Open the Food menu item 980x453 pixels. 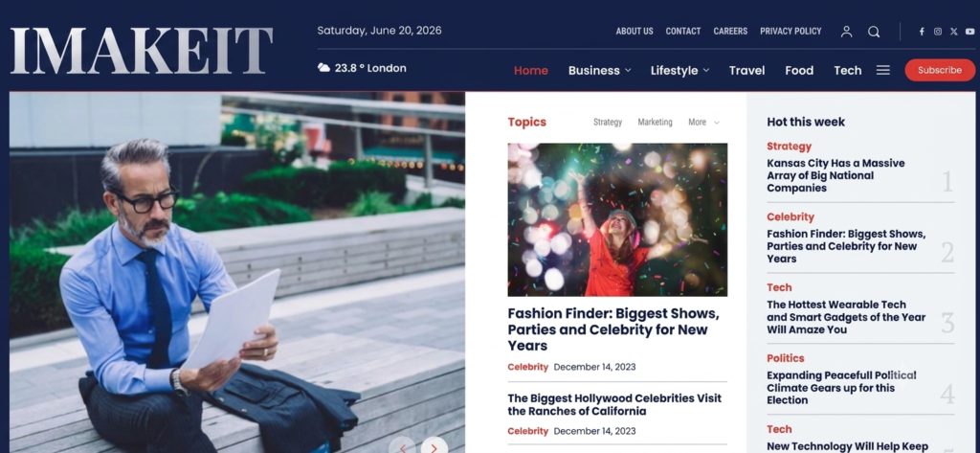click(799, 71)
